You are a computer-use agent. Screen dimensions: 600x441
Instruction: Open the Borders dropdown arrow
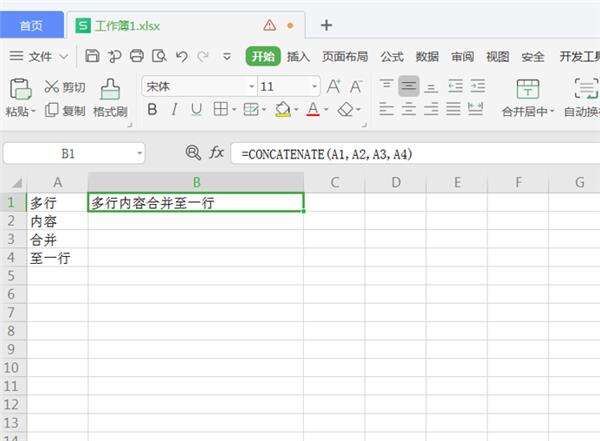tap(234, 110)
